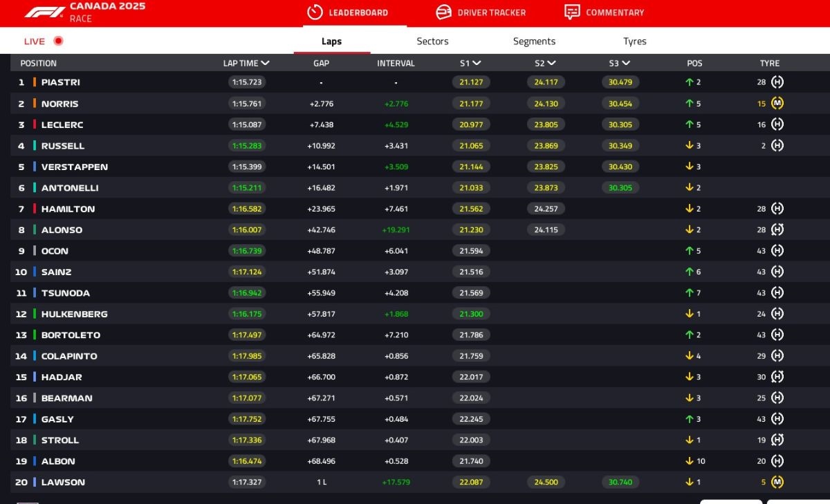The height and width of the screenshot is (504, 830).
Task: Click Tsunoda's green position-gain arrow
Action: tap(689, 293)
